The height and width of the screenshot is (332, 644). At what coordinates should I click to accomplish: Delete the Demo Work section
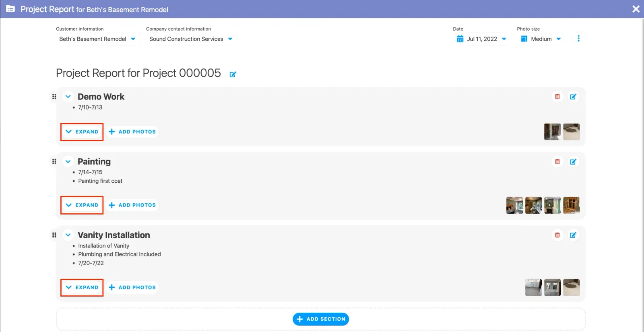point(557,97)
